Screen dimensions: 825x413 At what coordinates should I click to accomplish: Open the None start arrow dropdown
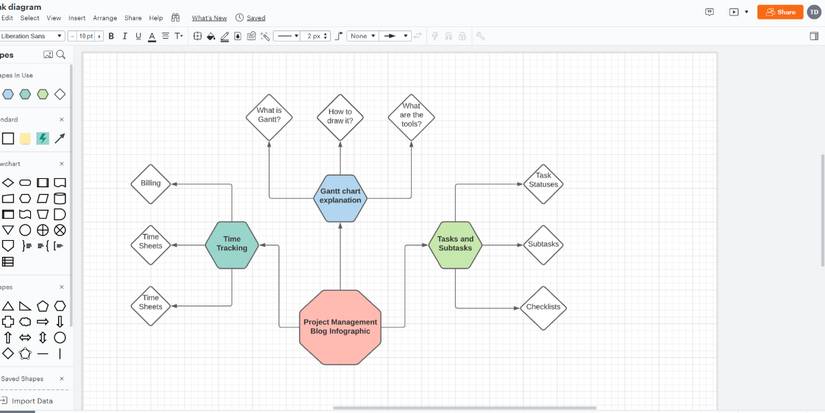(363, 36)
